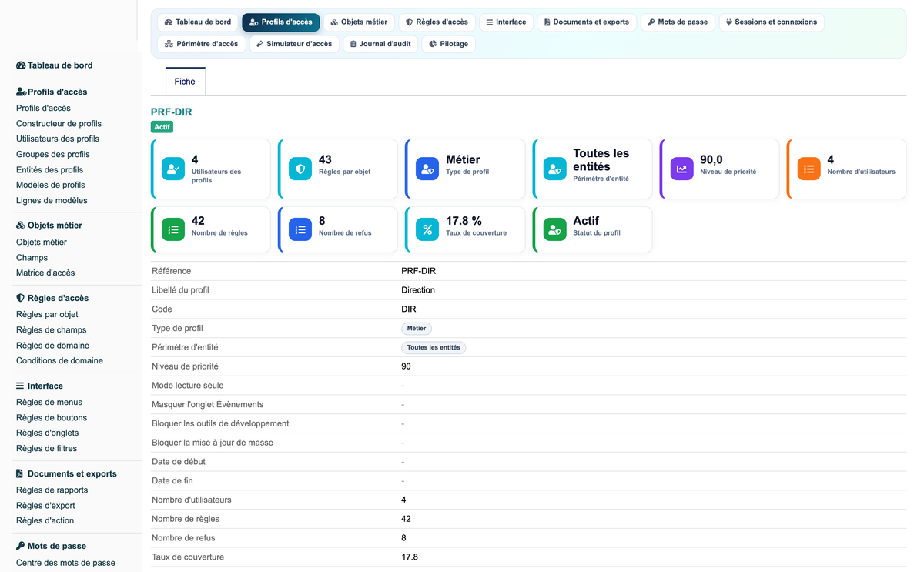This screenshot has width=924, height=572.
Task: Click the 42 value in Nombre de règles row
Action: [x=406, y=519]
